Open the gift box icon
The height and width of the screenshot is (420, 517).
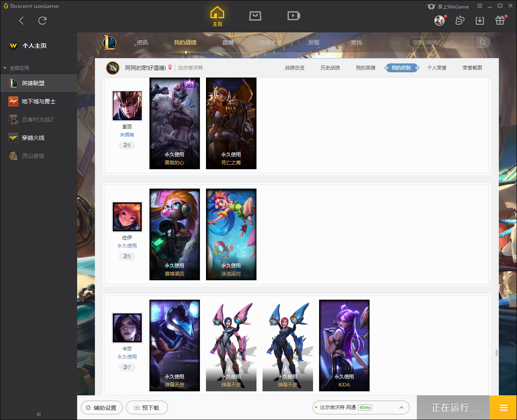pyautogui.click(x=500, y=20)
